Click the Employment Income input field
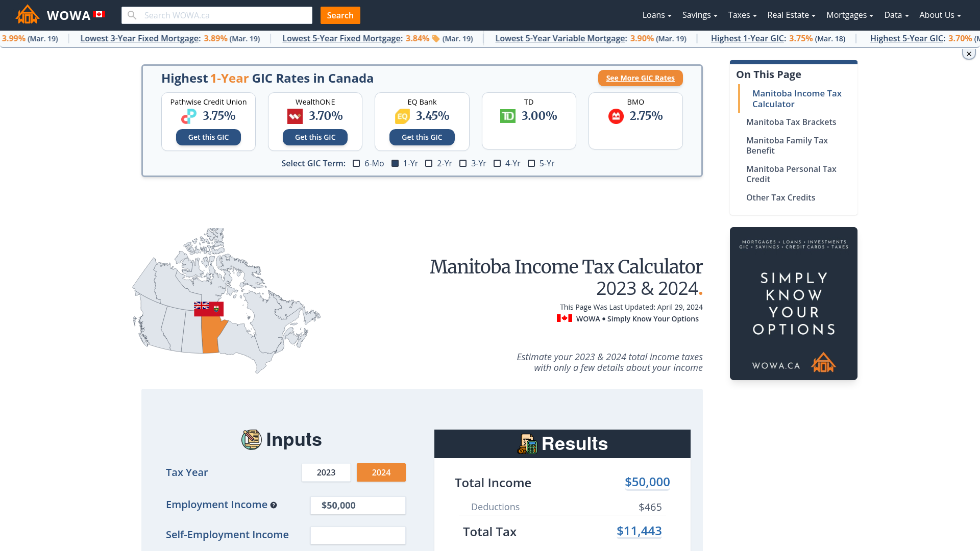Image resolution: width=980 pixels, height=551 pixels. coord(357,505)
